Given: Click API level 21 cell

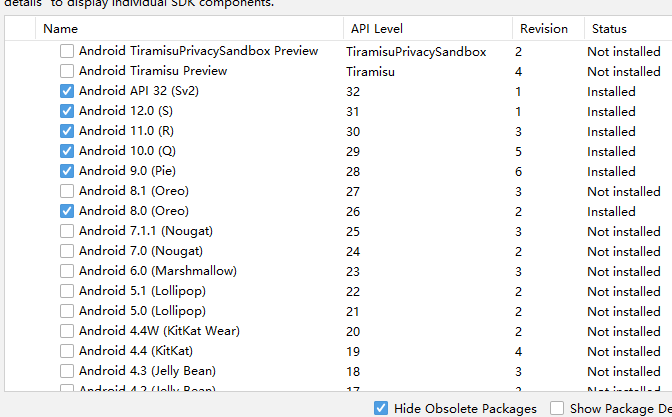Looking at the screenshot, I should point(353,312).
